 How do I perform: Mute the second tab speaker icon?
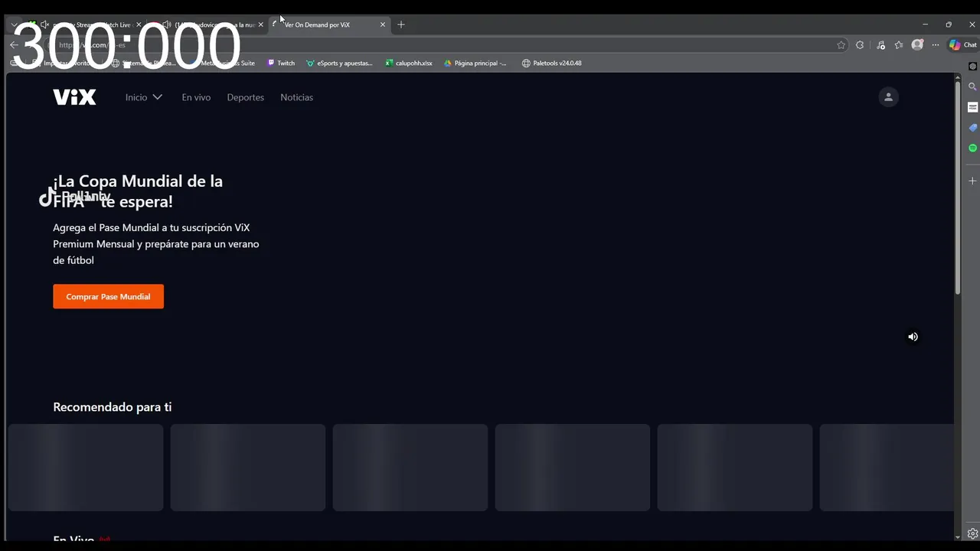(167, 24)
